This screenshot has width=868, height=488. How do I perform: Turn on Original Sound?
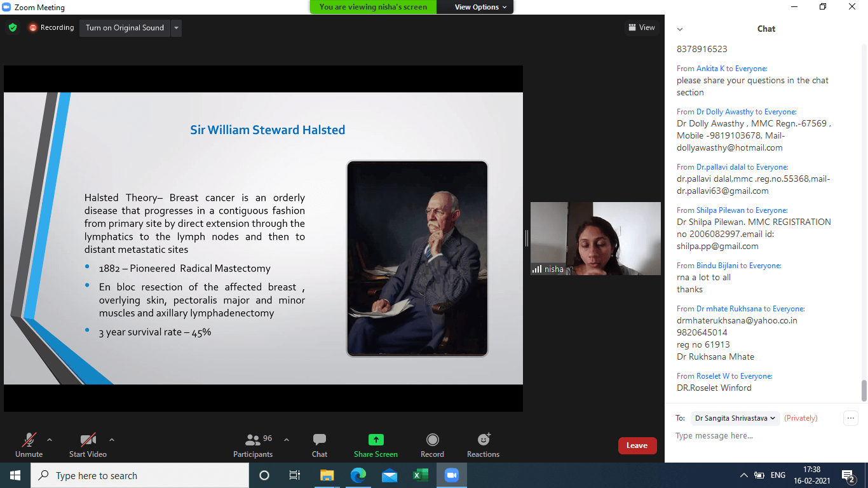pyautogui.click(x=125, y=28)
